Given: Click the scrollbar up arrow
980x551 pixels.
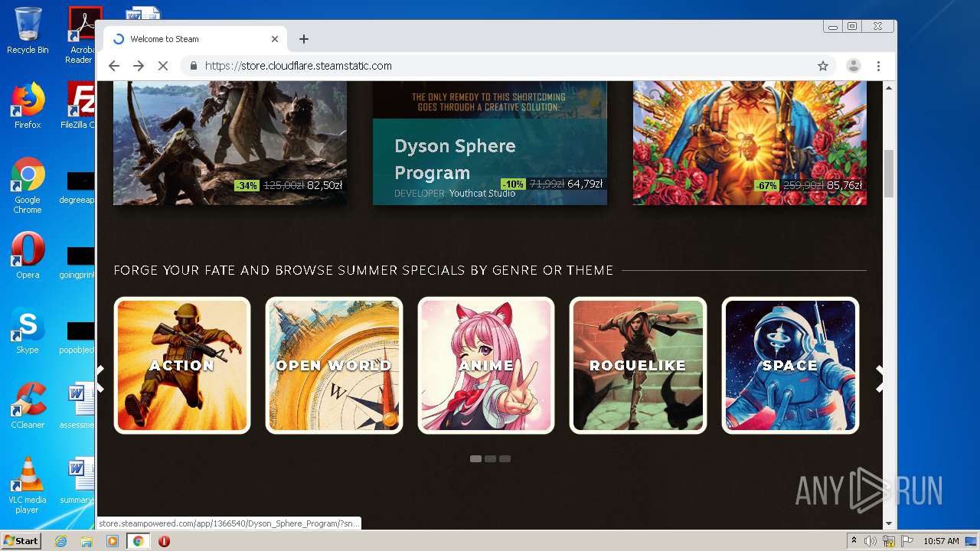Looking at the screenshot, I should pyautogui.click(x=889, y=88).
